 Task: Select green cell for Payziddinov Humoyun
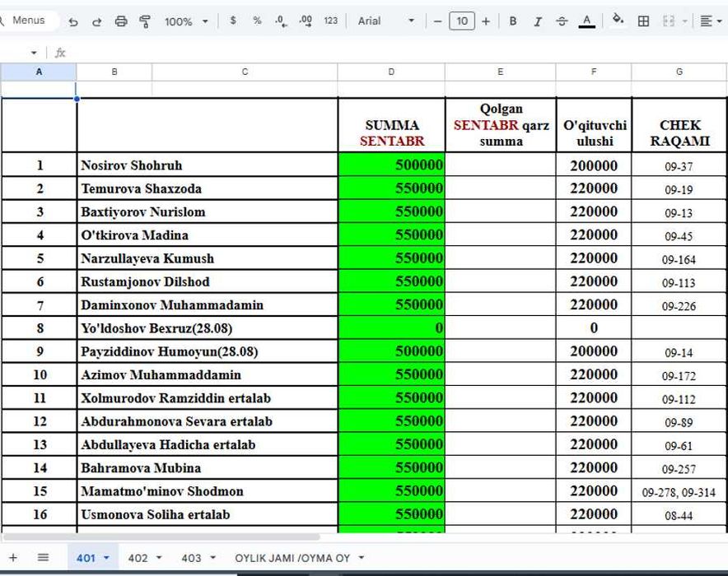(391, 351)
